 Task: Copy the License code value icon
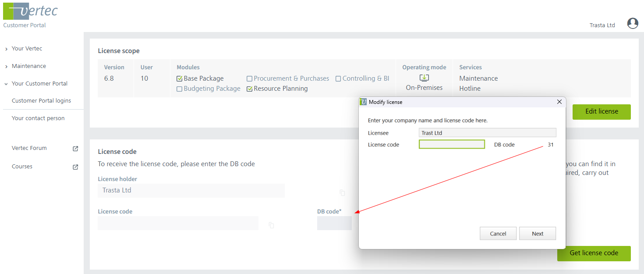tap(271, 225)
